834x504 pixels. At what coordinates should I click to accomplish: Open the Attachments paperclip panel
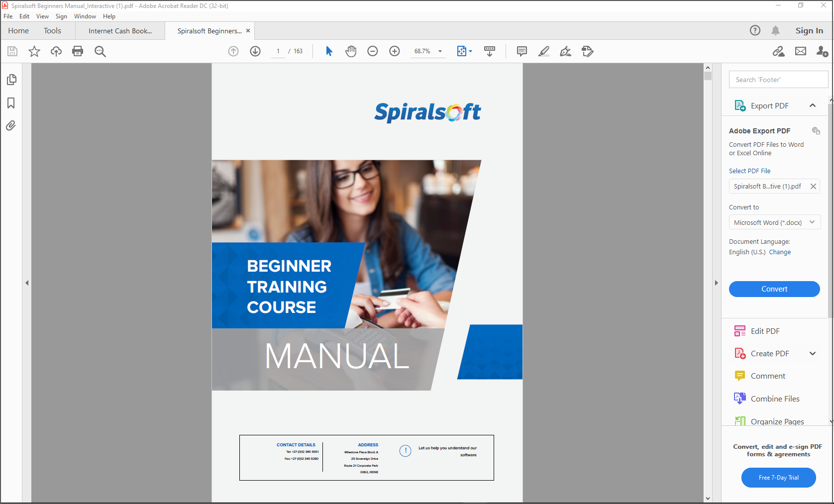(x=11, y=125)
